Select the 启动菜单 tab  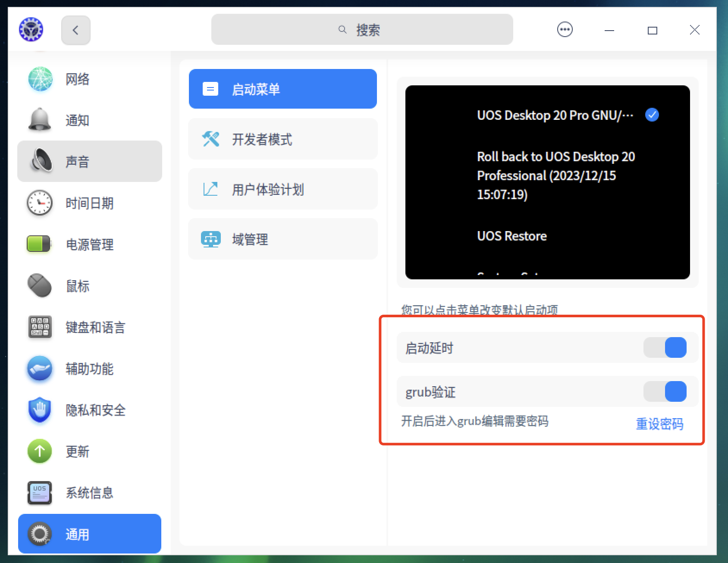tap(283, 89)
